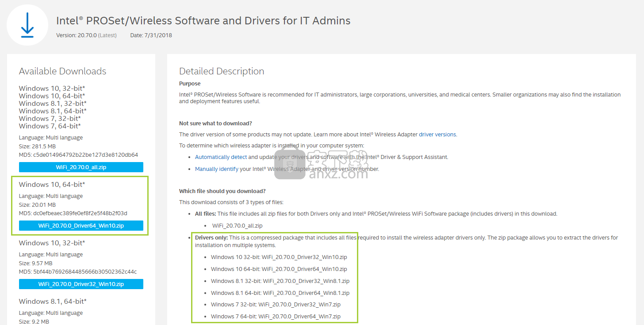Download WiFi_20.70.0_Driver32_Win10.zip file
Image resolution: width=644 pixels, height=325 pixels.
click(81, 284)
